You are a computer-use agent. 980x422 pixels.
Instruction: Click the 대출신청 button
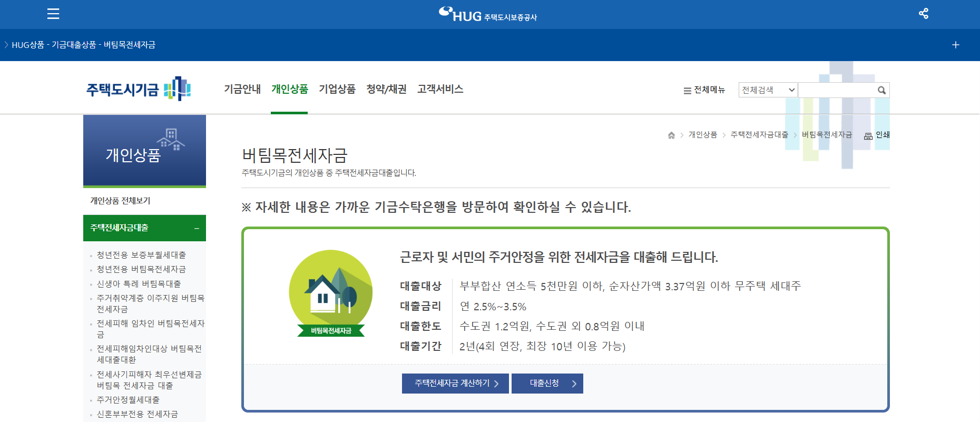coord(547,384)
